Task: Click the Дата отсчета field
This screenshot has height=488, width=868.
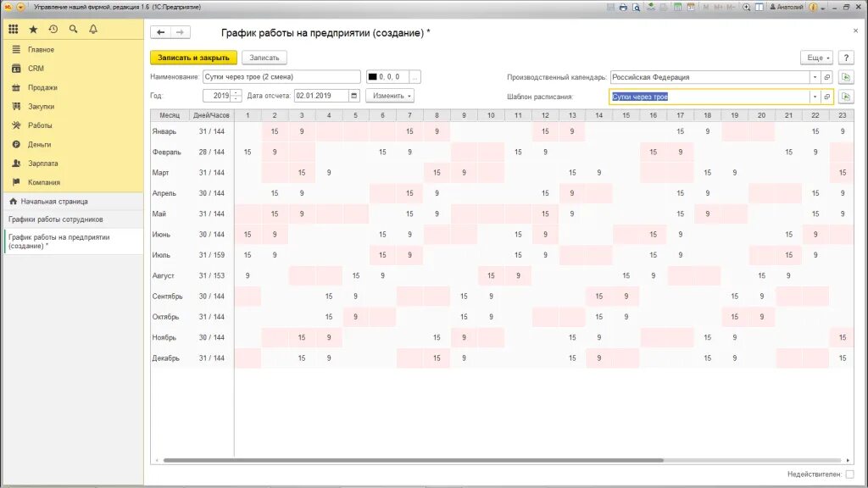Action: tap(321, 96)
